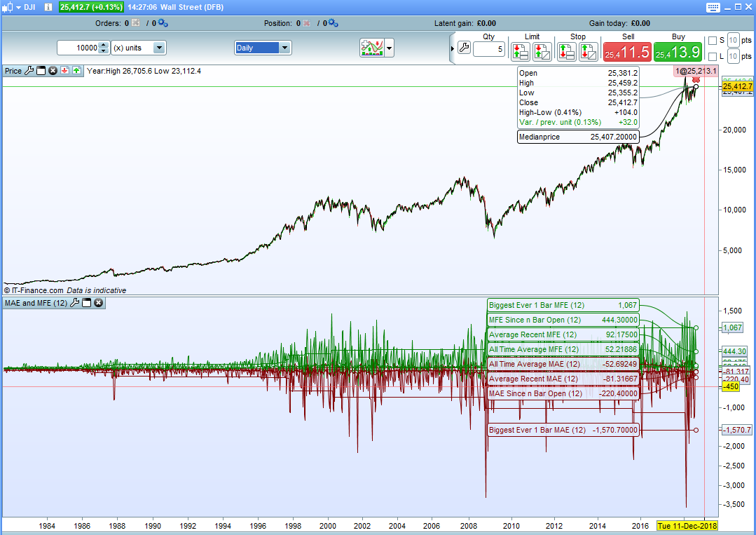Maximize the Price panel window icon

click(x=41, y=71)
